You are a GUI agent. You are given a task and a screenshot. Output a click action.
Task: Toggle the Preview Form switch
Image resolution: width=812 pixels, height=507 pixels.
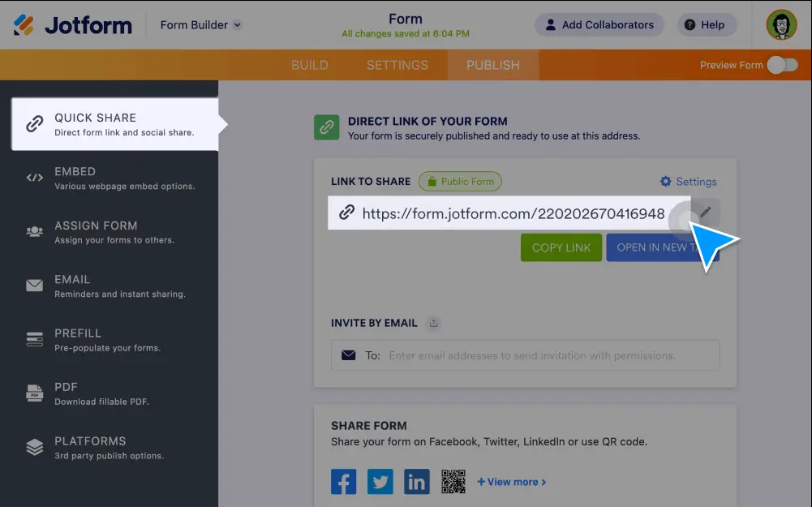click(782, 65)
